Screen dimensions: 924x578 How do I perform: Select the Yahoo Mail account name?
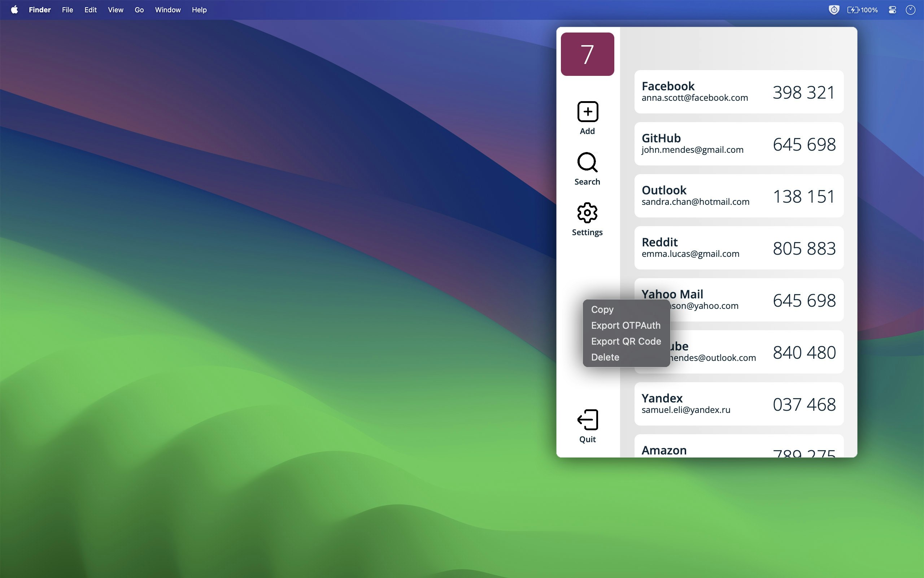point(672,294)
